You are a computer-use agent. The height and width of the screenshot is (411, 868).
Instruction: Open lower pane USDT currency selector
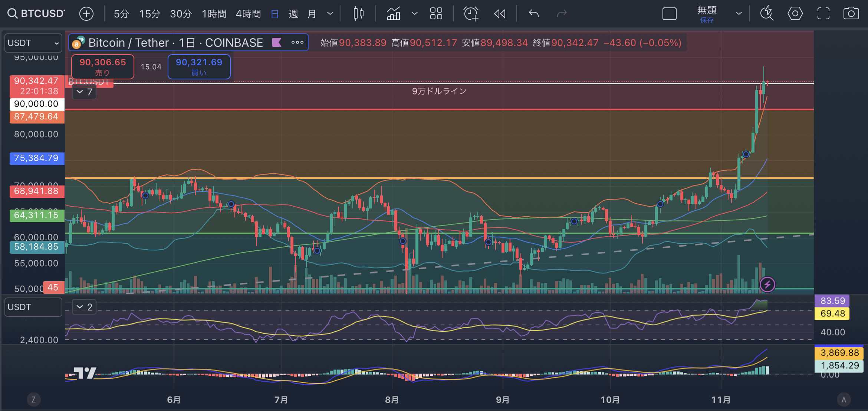33,307
